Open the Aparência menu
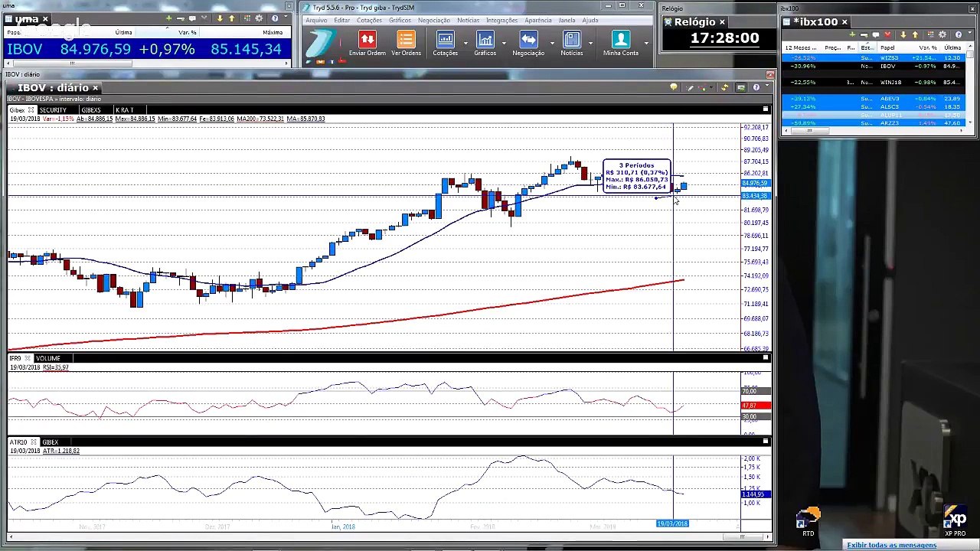 (538, 21)
